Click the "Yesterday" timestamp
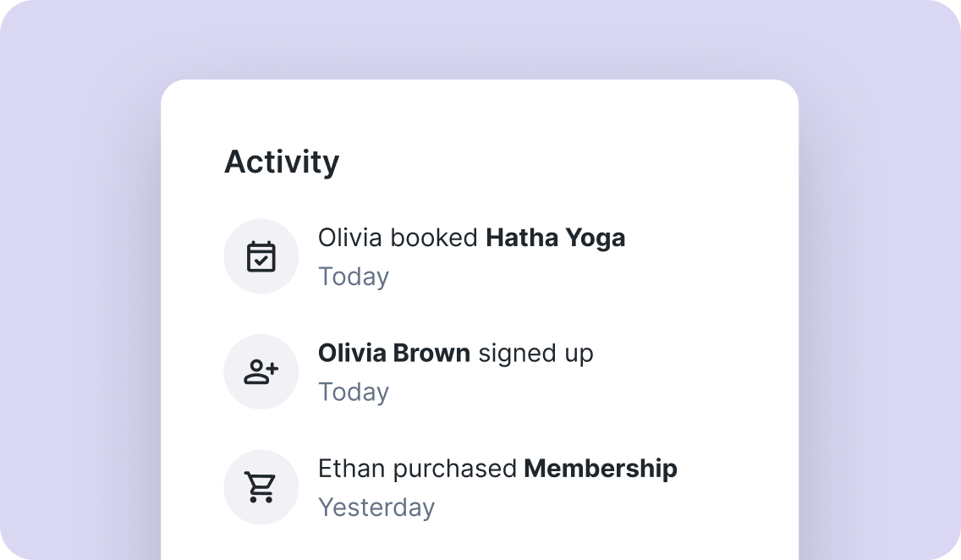 pos(376,507)
